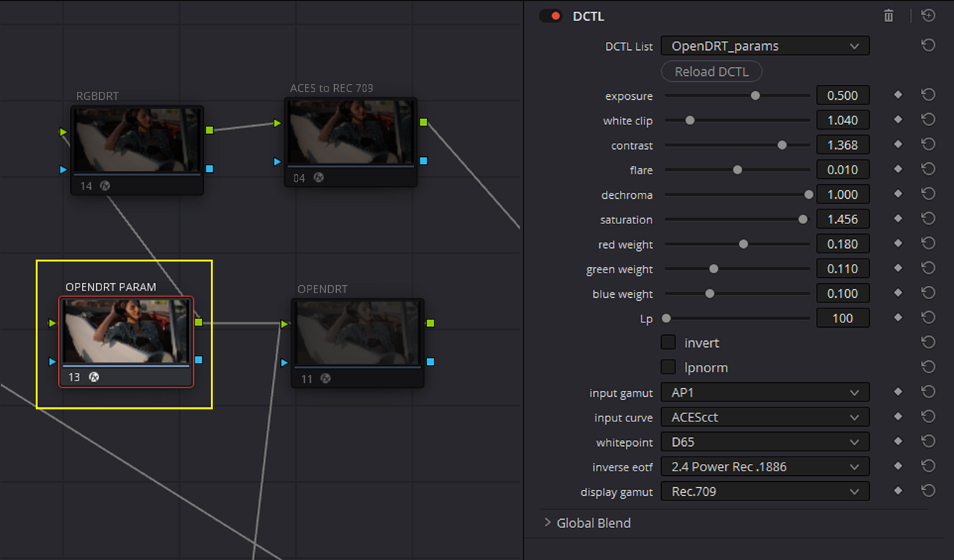Reset the lpnorm option
Viewport: 954px width, 560px height.
click(928, 367)
